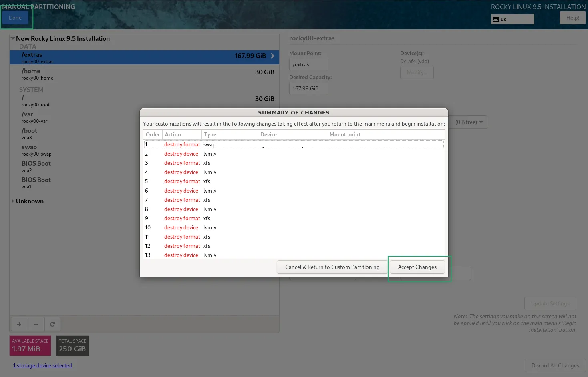Image resolution: width=588 pixels, height=377 pixels.
Task: Click the Update Settings button
Action: (x=550, y=303)
